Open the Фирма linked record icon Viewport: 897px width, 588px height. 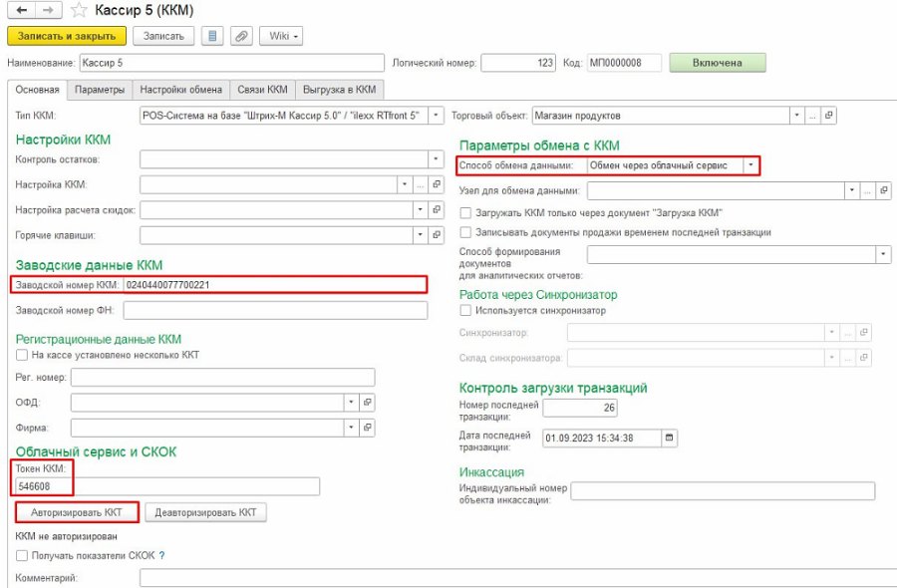(x=367, y=428)
